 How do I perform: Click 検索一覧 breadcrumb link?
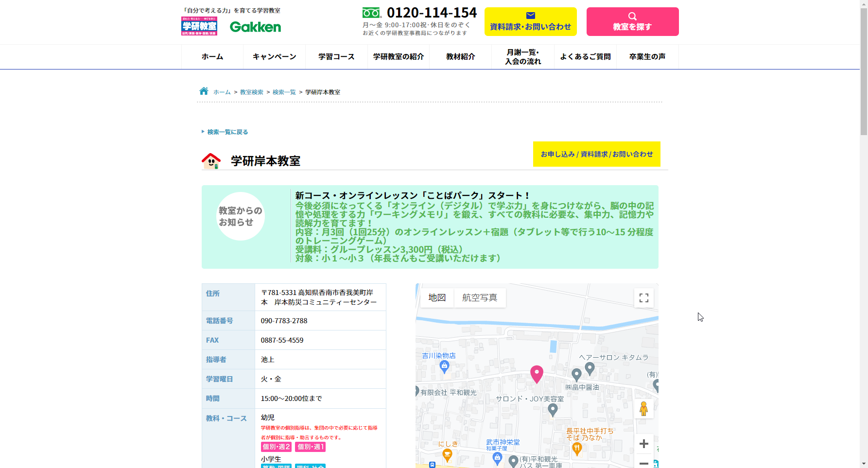click(284, 92)
